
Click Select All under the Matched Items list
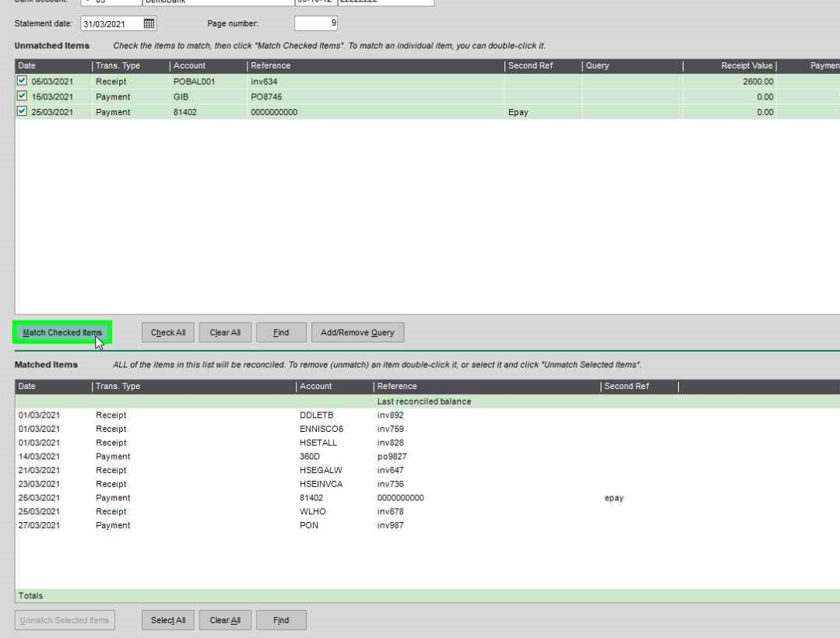[168, 620]
